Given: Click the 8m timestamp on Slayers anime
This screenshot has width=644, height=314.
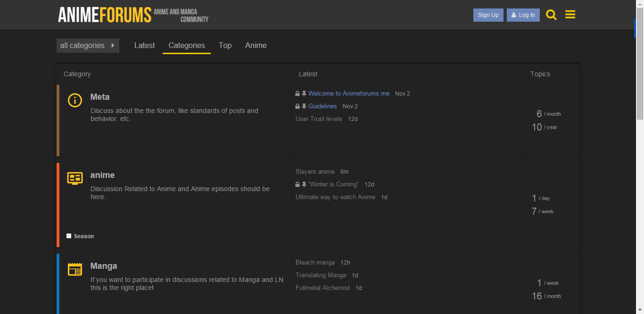Looking at the screenshot, I should (345, 172).
